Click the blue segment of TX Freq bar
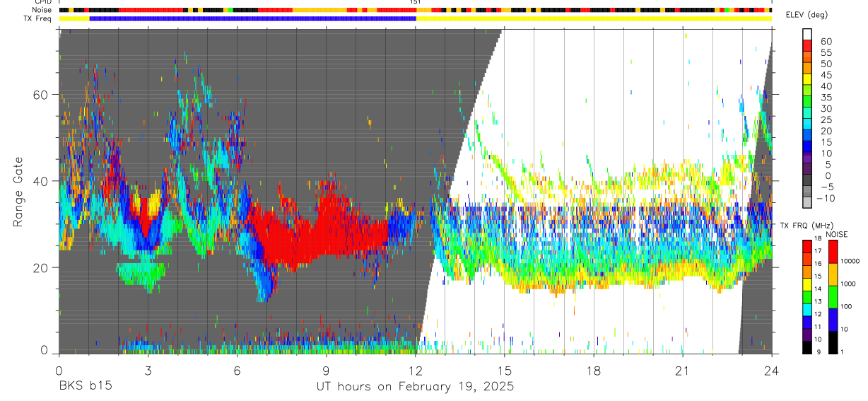868x401 pixels. coord(252,19)
